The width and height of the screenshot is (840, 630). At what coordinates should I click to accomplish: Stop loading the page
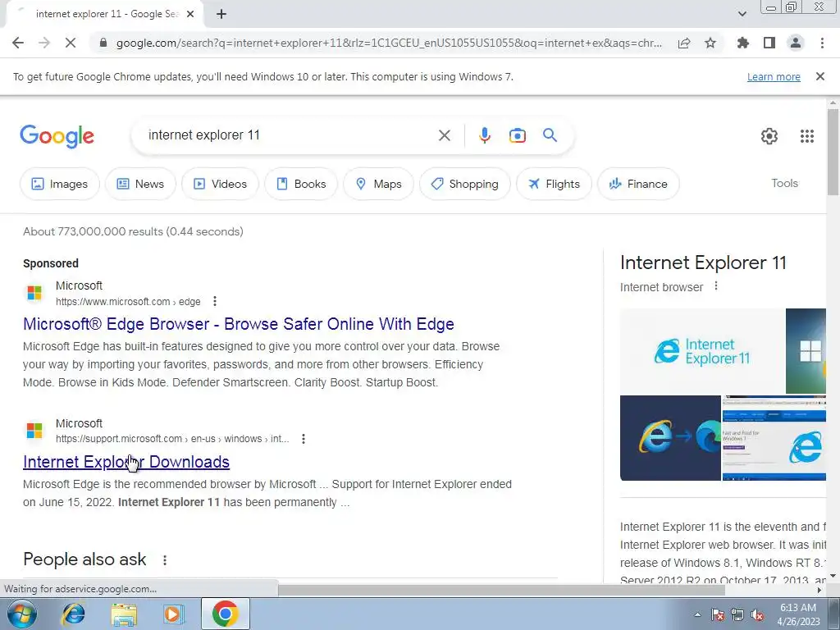[x=71, y=43]
